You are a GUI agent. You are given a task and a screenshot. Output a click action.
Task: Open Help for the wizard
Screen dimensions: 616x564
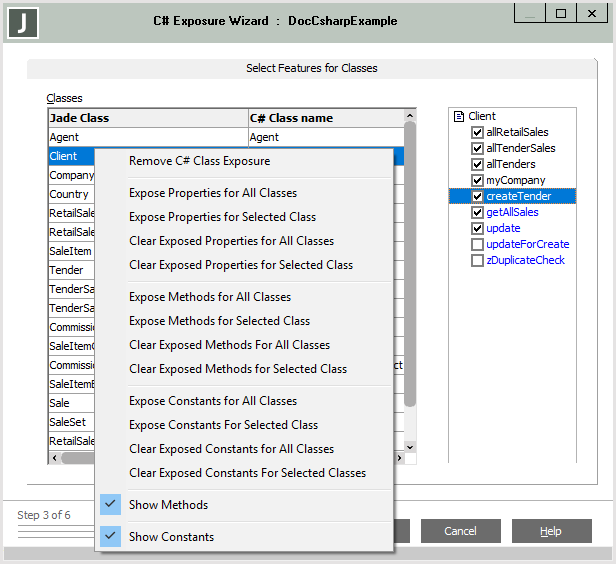click(552, 531)
